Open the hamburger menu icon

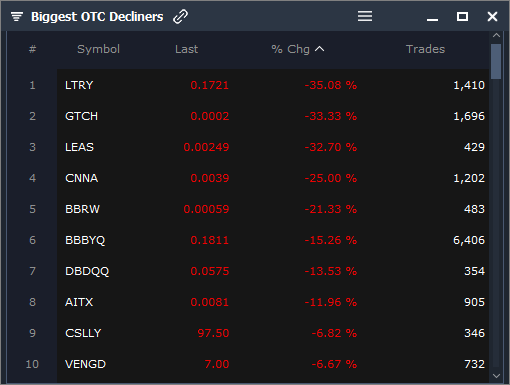(x=365, y=16)
